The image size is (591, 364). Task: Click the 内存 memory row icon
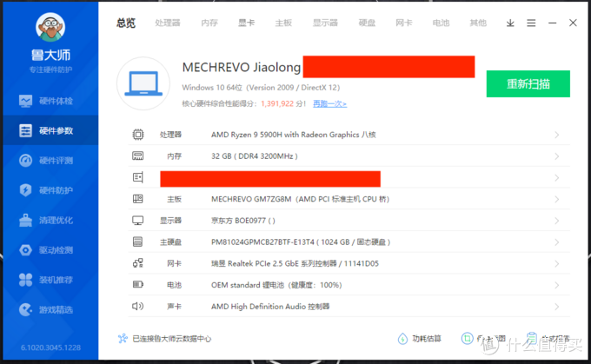tap(138, 156)
